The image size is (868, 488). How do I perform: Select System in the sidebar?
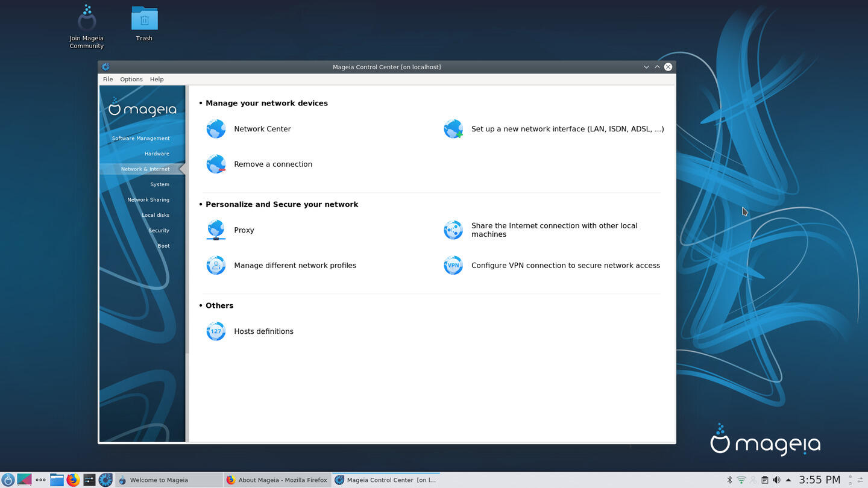(x=160, y=184)
